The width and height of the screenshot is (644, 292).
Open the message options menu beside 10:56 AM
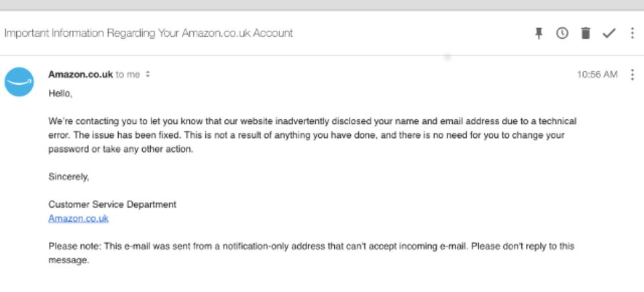click(x=632, y=74)
